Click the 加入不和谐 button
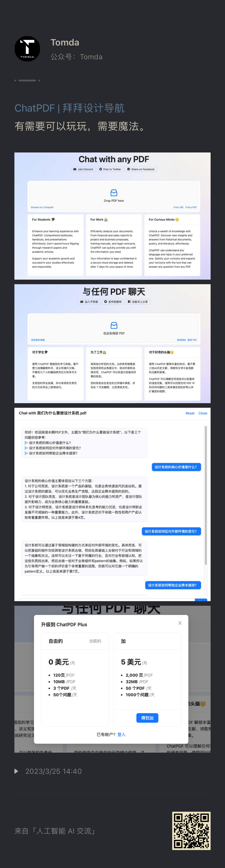The width and height of the screenshot is (225, 868). pos(89,302)
